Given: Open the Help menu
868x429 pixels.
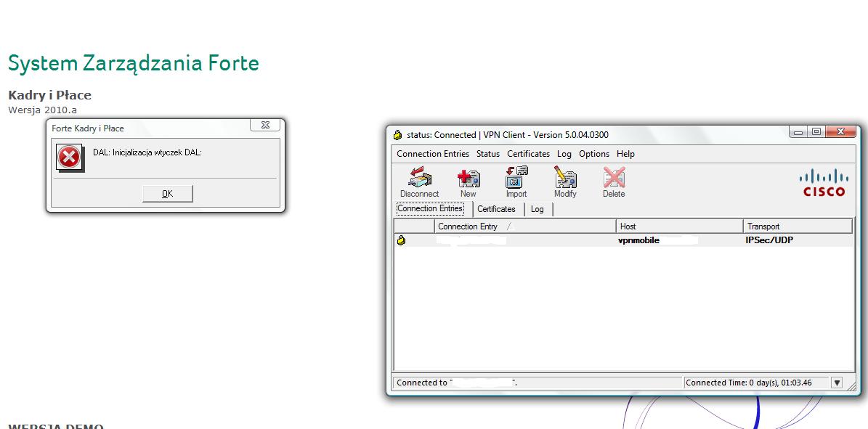Looking at the screenshot, I should click(625, 154).
